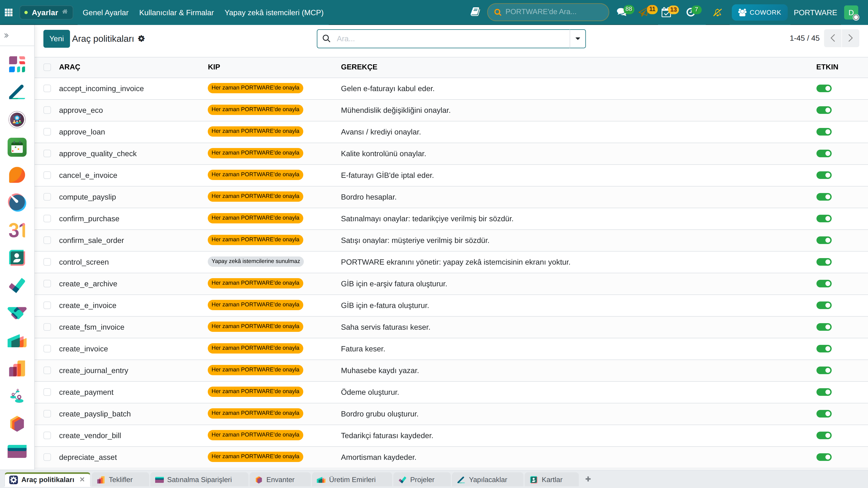Open Kullanıcılar & Firmalar menu
Viewport: 868px width, 488px height.
pos(177,12)
